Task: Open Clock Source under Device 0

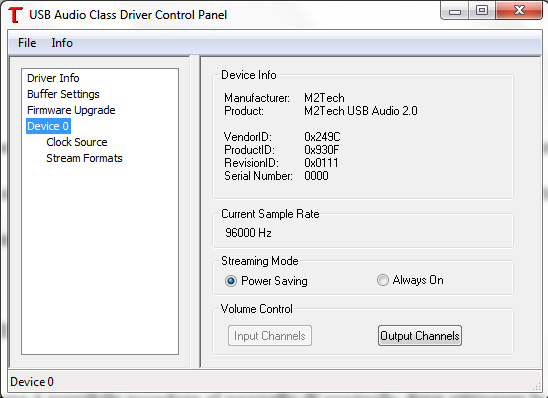Action: (77, 142)
